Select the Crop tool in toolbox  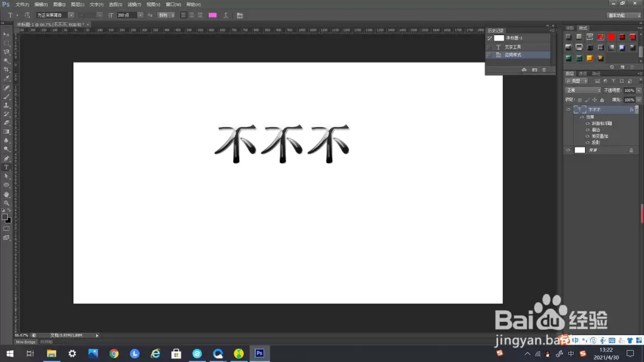click(6, 69)
